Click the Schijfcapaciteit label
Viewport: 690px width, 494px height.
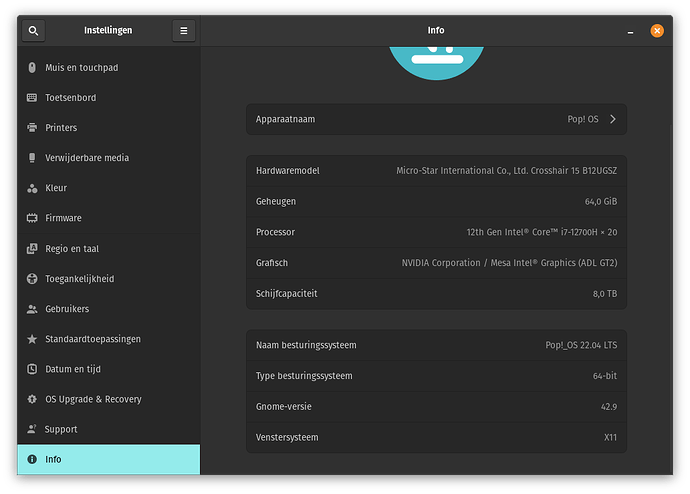pyautogui.click(x=286, y=293)
